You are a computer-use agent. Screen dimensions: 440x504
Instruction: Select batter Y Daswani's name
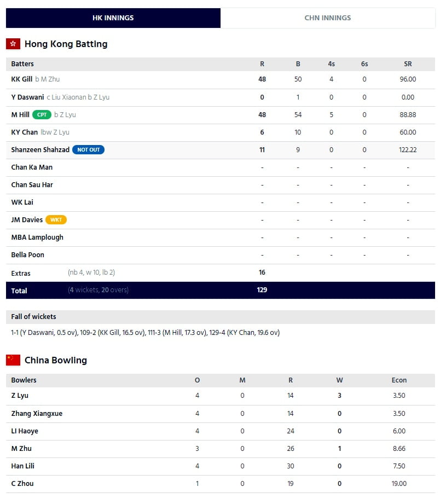point(27,97)
